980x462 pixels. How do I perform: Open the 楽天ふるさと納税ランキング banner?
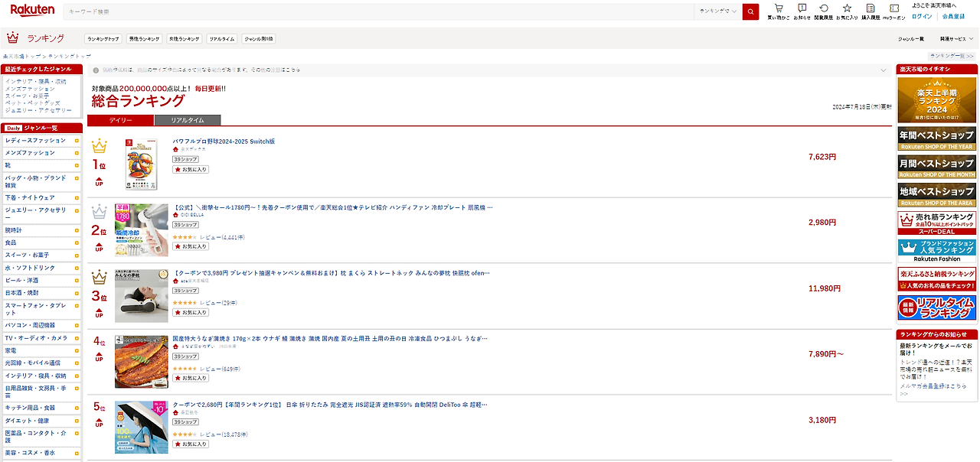[x=937, y=278]
